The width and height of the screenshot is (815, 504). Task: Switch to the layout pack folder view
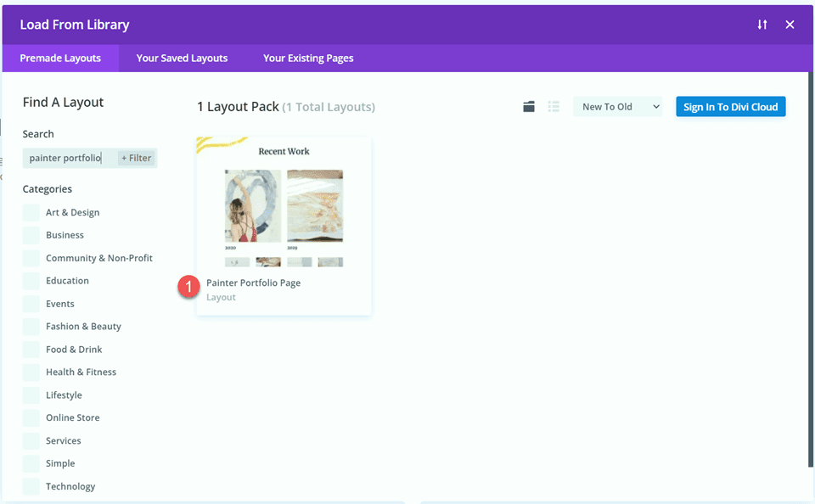coord(528,106)
